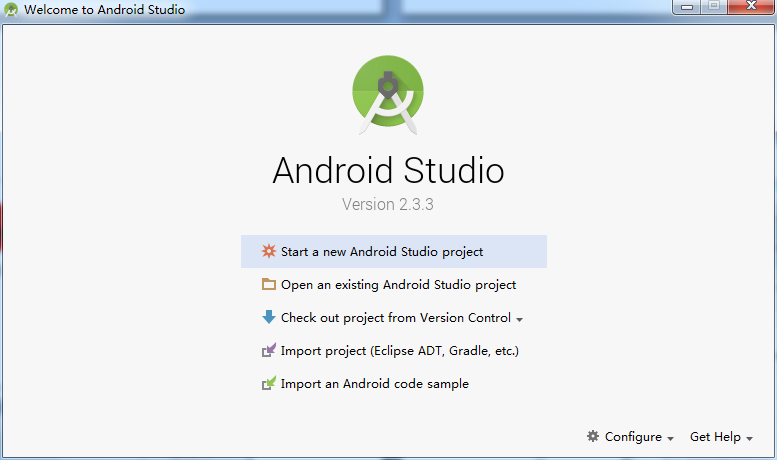Viewport: 777px width, 460px height.
Task: Click the folder icon for opening existing project
Action: point(269,284)
